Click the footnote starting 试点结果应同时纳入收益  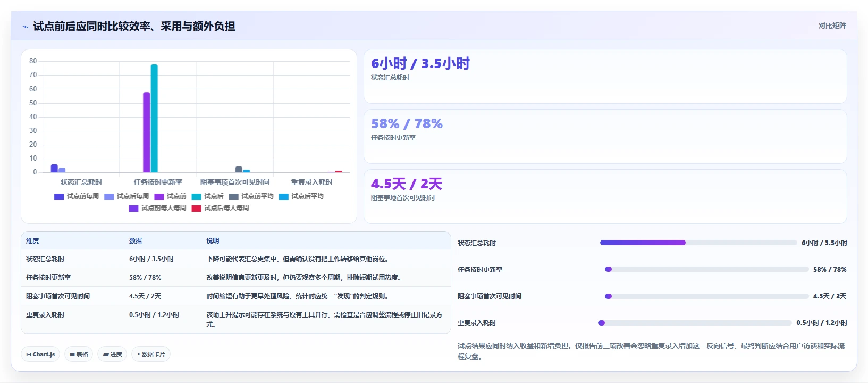(651, 351)
